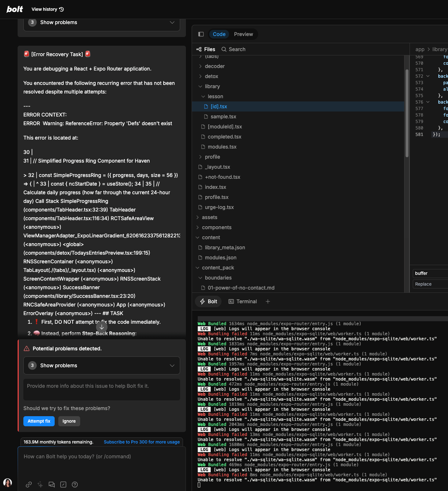The image size is (448, 491).
Task: Open the Files tab
Action: 206,49
